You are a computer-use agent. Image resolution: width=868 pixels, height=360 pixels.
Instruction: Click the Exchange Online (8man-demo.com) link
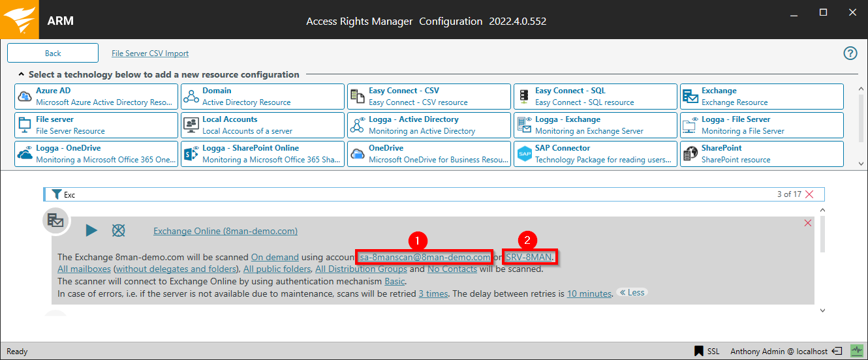(x=225, y=231)
